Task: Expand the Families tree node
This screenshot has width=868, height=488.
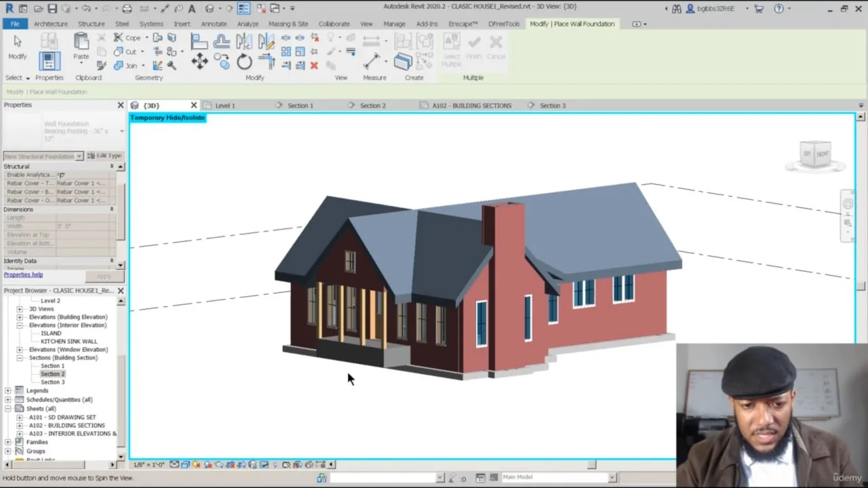Action: pos(8,442)
